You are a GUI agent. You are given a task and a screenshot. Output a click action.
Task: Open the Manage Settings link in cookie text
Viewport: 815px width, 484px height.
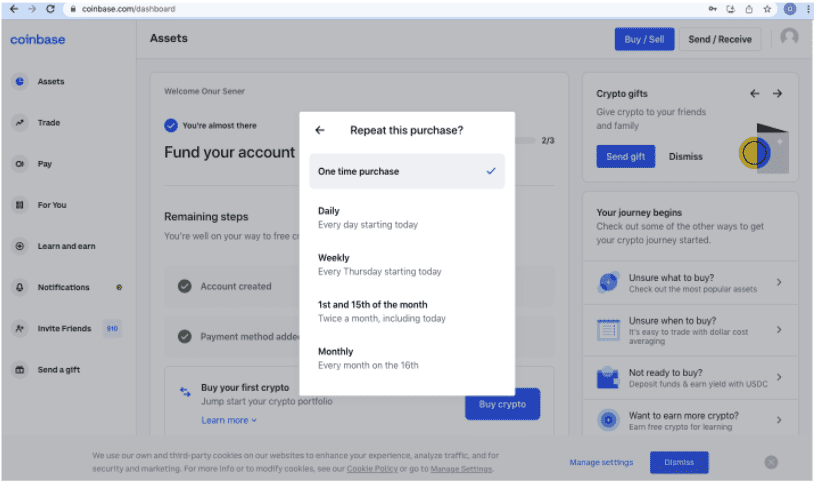(x=461, y=469)
